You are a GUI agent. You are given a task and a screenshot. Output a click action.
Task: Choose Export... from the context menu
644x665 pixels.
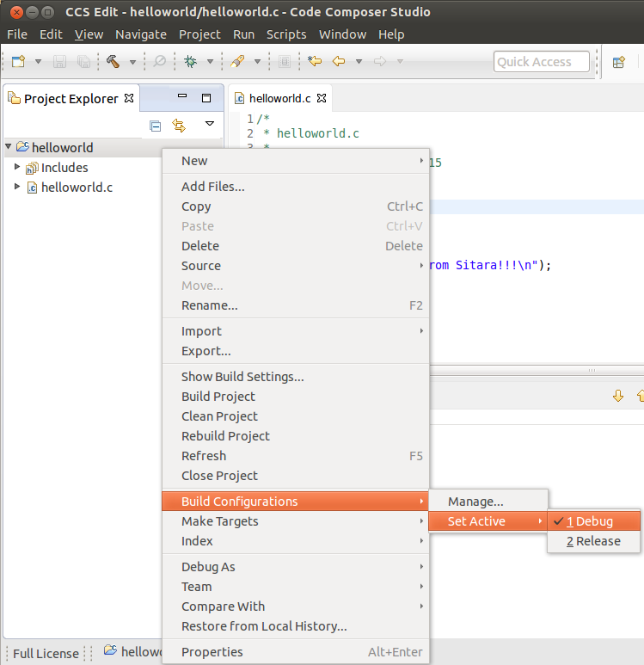coord(296,351)
